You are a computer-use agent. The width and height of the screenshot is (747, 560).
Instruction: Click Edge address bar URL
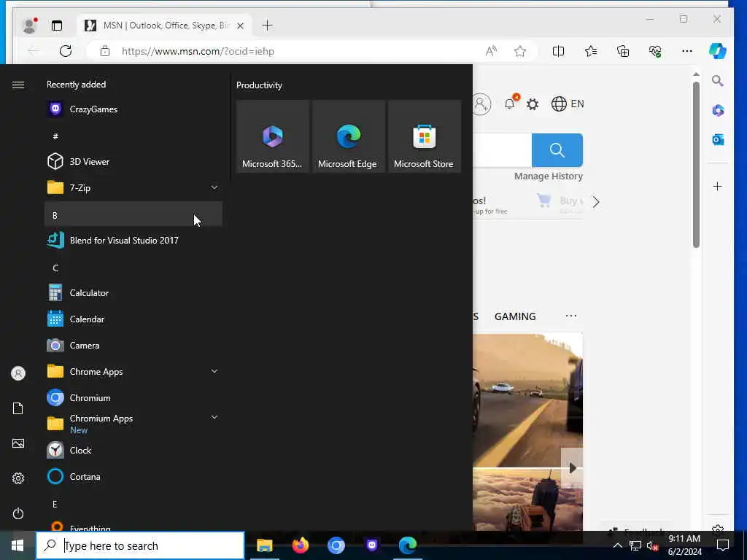[198, 51]
